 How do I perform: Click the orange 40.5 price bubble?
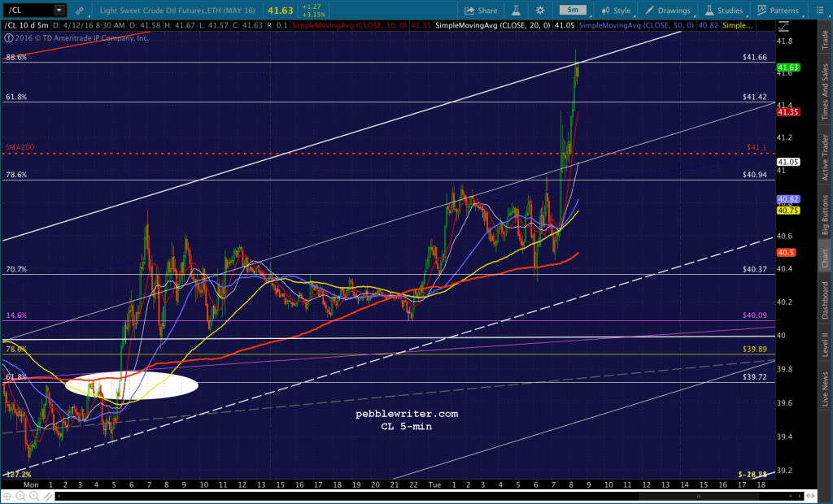787,253
